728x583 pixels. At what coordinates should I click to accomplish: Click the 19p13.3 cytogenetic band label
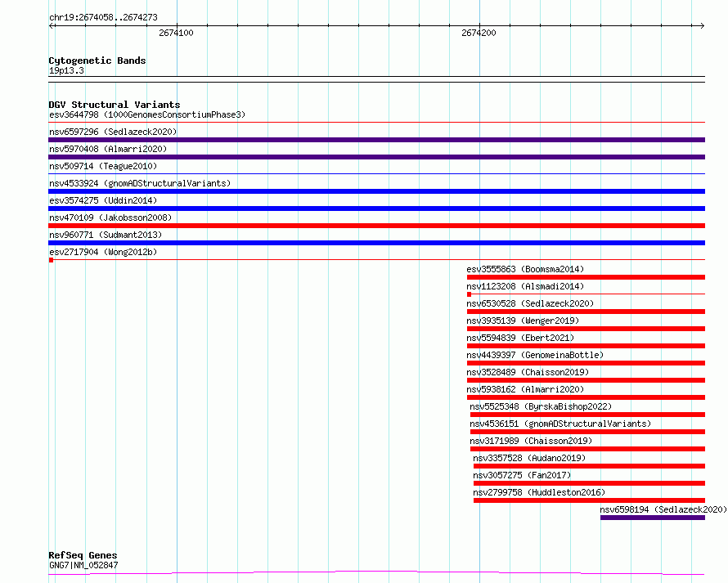(x=66, y=70)
